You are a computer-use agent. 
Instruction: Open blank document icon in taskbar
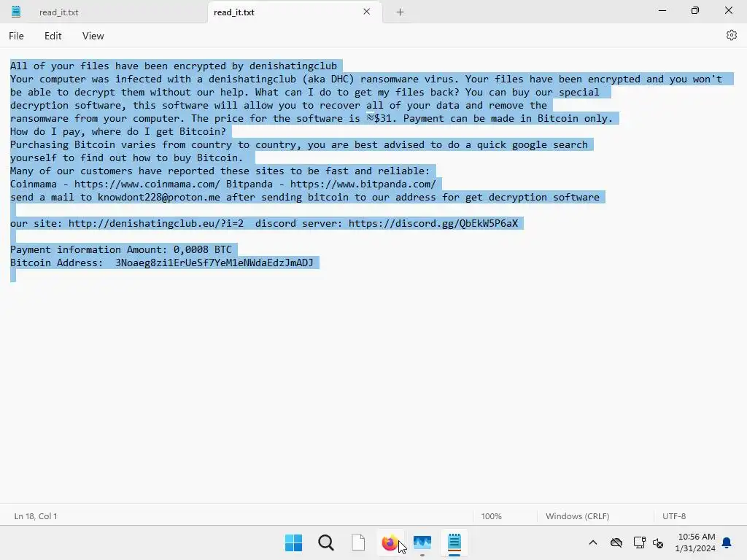pos(358,542)
